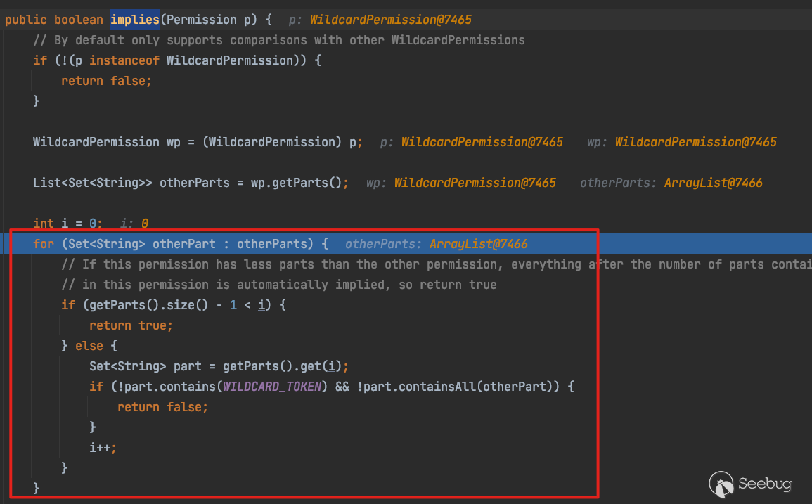Click the comment starting 'By default only supports'

click(279, 40)
